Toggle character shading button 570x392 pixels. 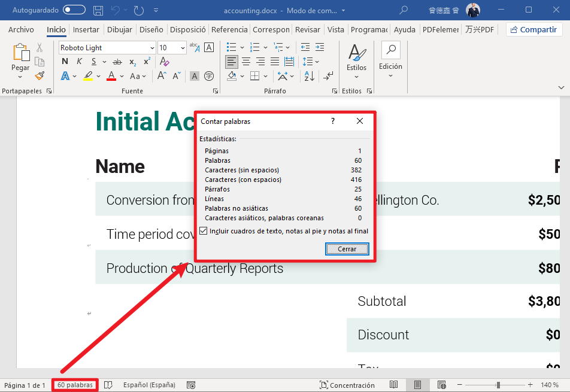pos(195,76)
